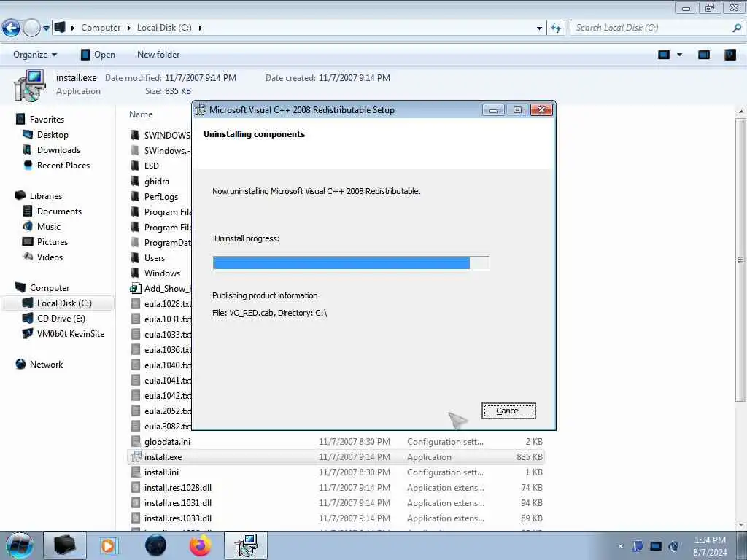747x560 pixels.
Task: Click the search magnifier icon
Action: pyautogui.click(x=737, y=28)
